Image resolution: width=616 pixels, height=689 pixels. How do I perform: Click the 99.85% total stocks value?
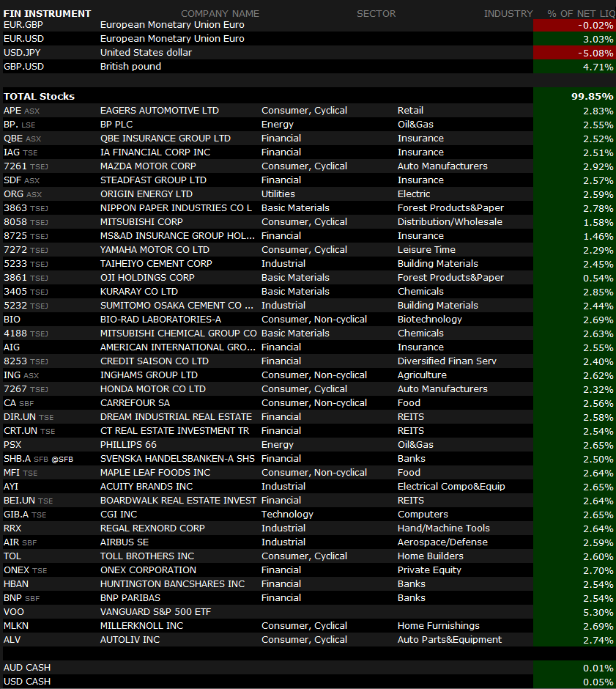[x=592, y=97]
